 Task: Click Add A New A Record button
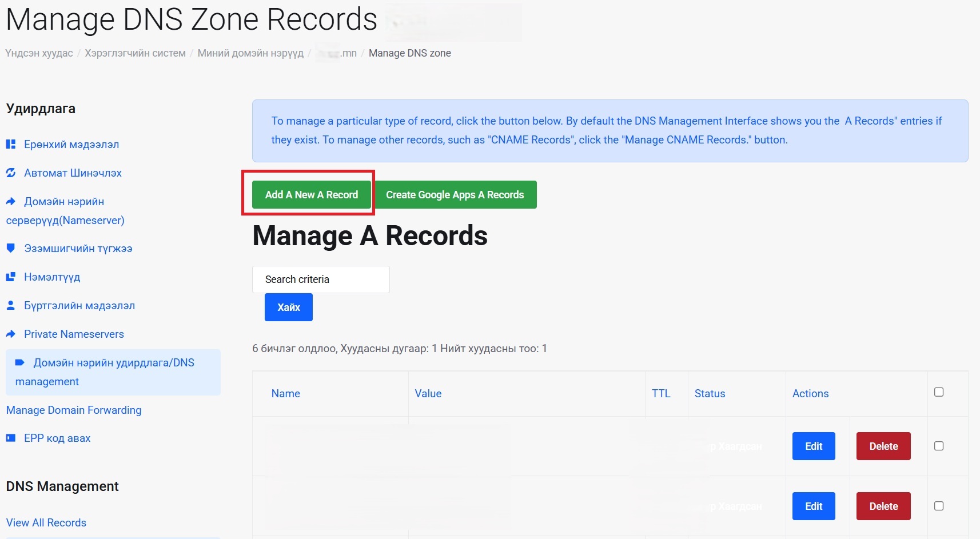pos(312,195)
